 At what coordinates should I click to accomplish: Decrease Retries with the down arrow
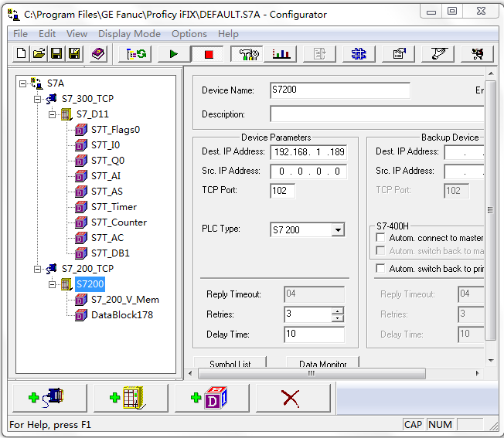click(x=338, y=318)
